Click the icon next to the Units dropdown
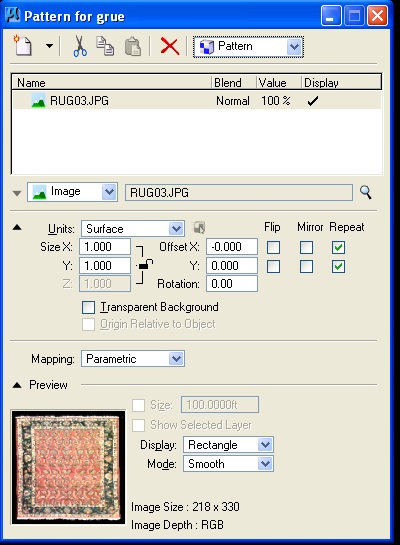Viewport: 400px width, 545px height. [x=199, y=228]
